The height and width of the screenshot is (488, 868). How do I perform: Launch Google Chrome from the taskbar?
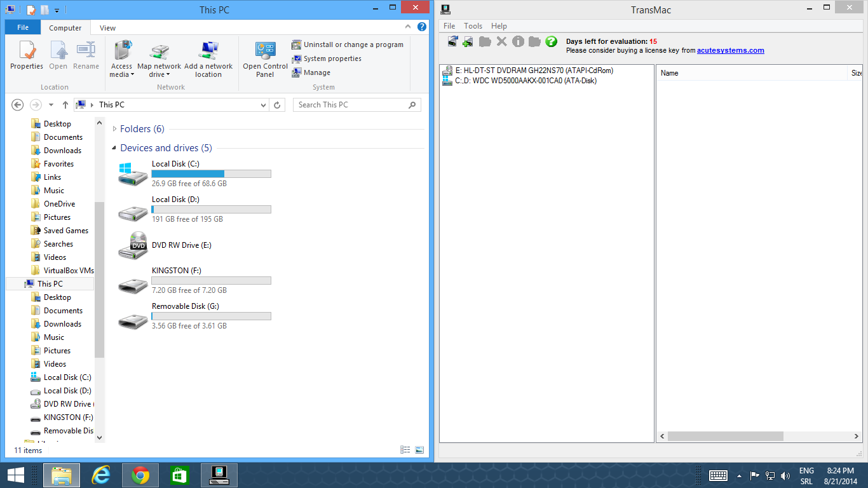point(140,475)
